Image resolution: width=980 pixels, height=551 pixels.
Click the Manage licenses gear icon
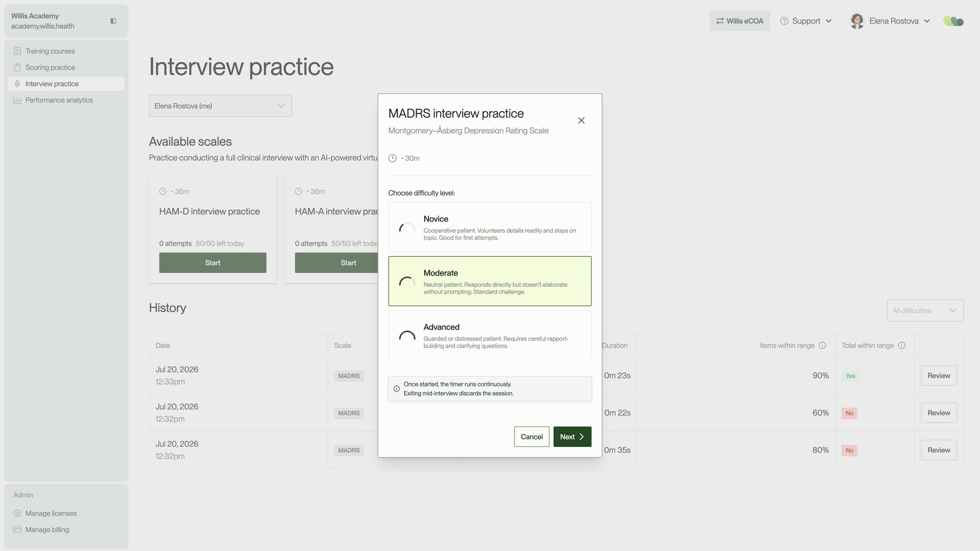coord(17,513)
